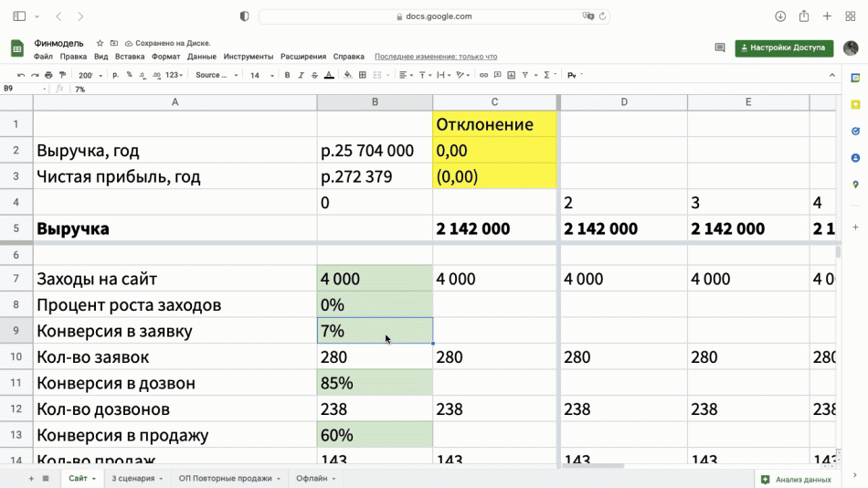The image size is (868, 488).
Task: Toggle italic formatting
Action: tap(301, 75)
